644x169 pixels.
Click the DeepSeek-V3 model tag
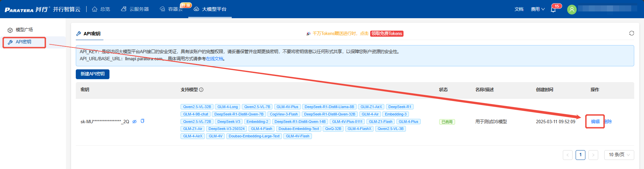pyautogui.click(x=229, y=122)
